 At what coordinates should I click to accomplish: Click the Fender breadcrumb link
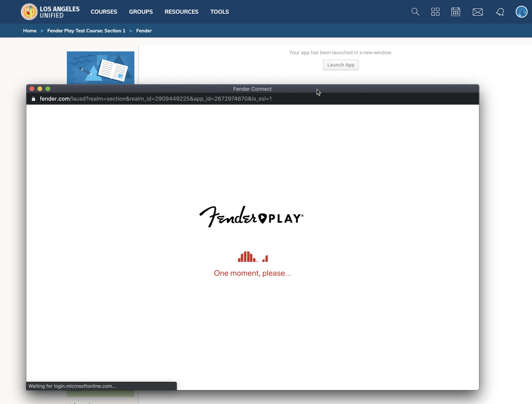[144, 31]
